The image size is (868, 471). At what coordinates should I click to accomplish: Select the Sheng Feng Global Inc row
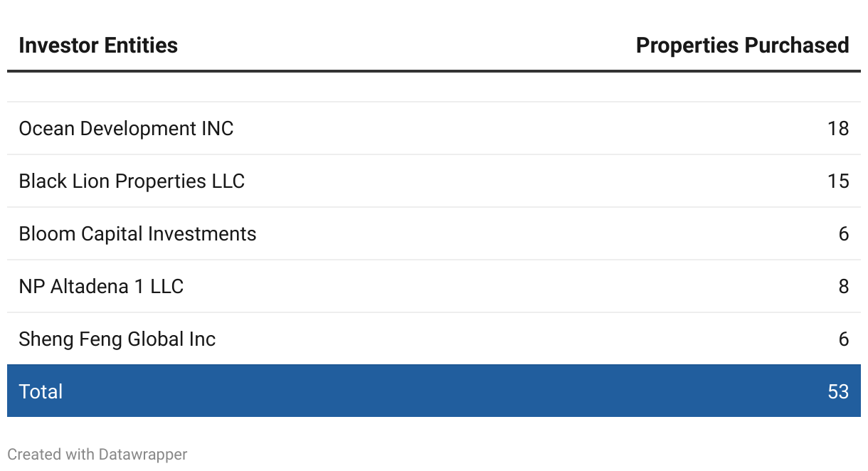point(434,339)
